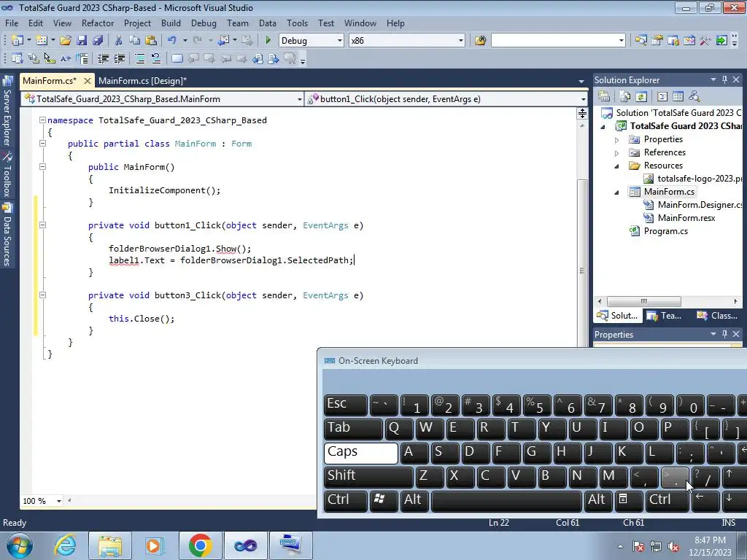747x560 pixels.
Task: Toggle the Windows logo key on the On-Screen Keyboard
Action: [384, 501]
